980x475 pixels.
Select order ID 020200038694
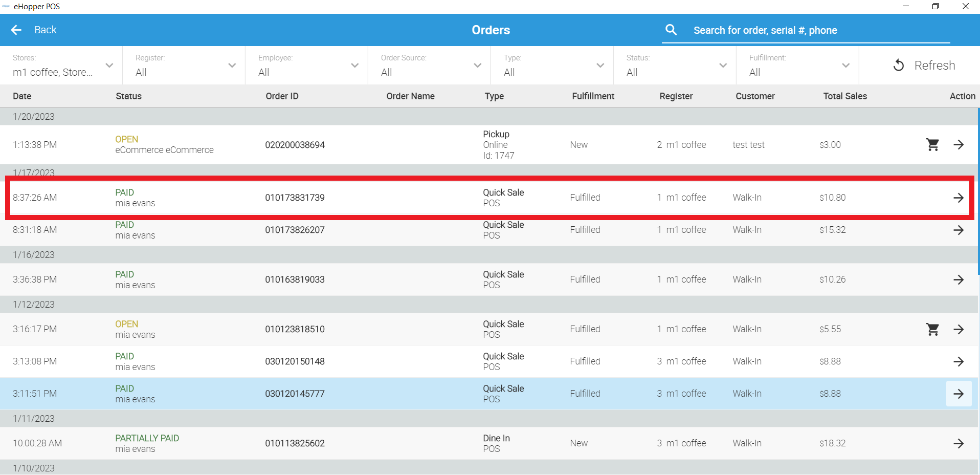click(295, 145)
